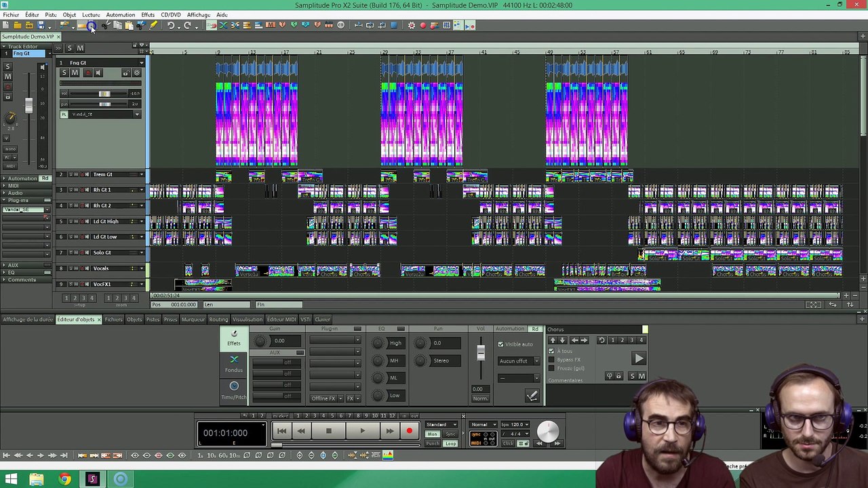
Task: Click the Chorus object play arrow
Action: pyautogui.click(x=639, y=359)
